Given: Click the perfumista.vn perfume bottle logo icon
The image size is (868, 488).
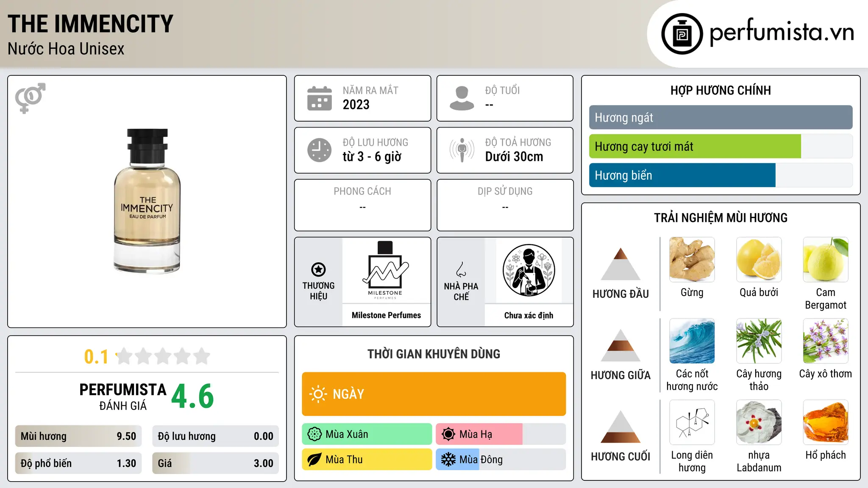Looking at the screenshot, I should pyautogui.click(x=682, y=34).
